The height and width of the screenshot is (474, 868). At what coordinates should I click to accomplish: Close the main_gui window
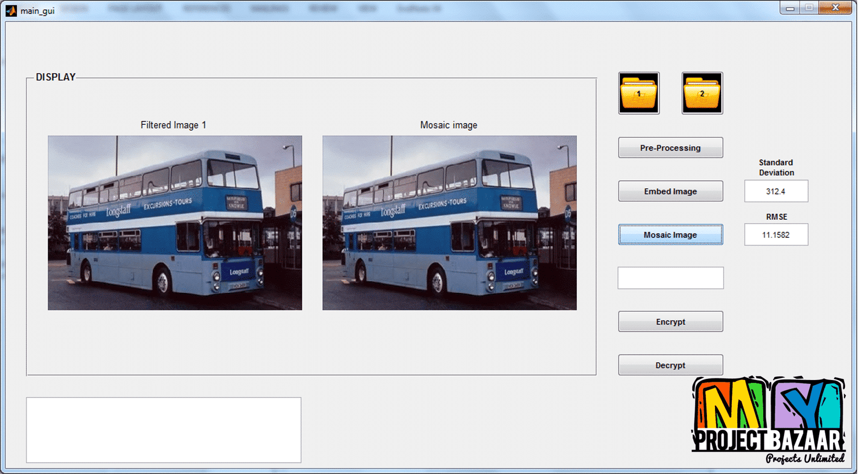pos(835,8)
